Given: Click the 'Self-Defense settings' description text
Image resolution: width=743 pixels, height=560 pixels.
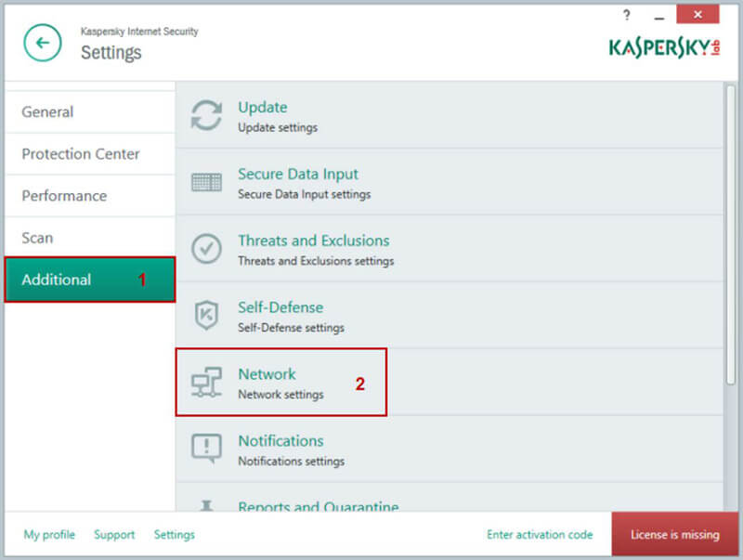Looking at the screenshot, I should [x=291, y=328].
